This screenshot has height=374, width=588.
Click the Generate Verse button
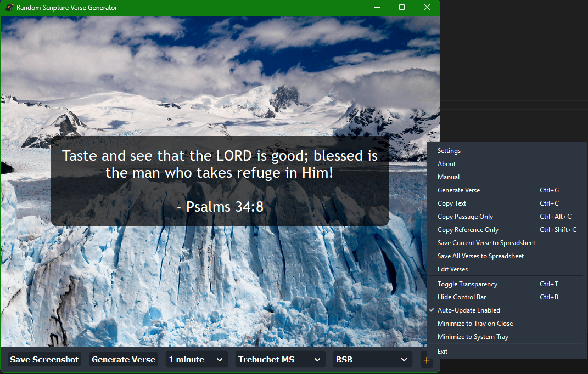pos(124,359)
